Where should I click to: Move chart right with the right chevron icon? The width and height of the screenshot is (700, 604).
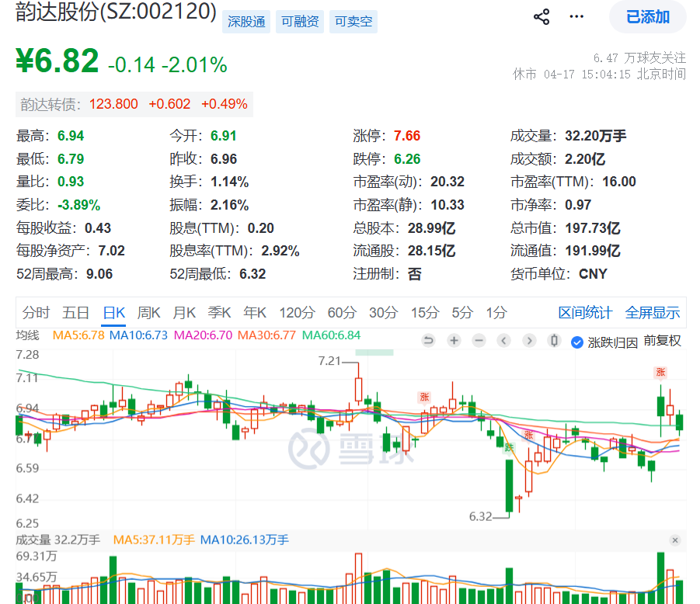click(529, 342)
